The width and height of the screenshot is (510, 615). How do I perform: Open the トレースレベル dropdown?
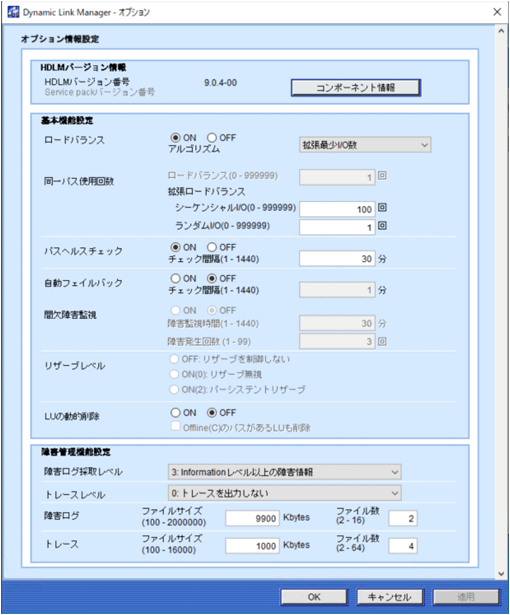click(284, 493)
